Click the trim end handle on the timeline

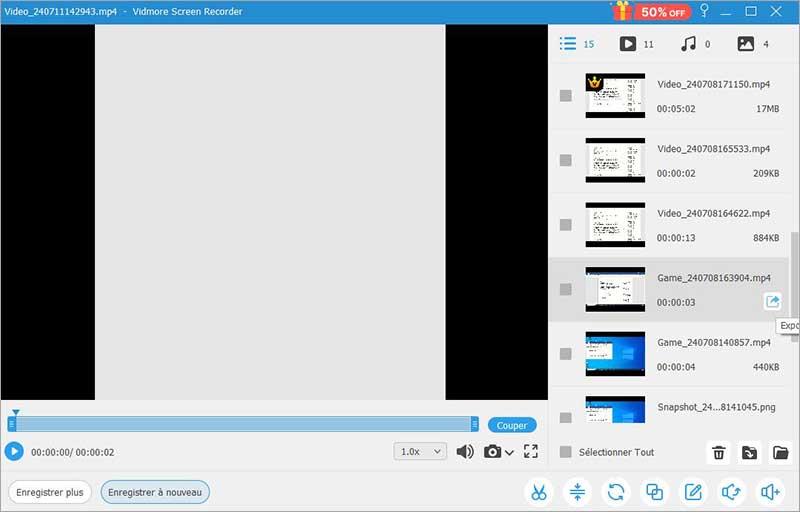(x=474, y=424)
